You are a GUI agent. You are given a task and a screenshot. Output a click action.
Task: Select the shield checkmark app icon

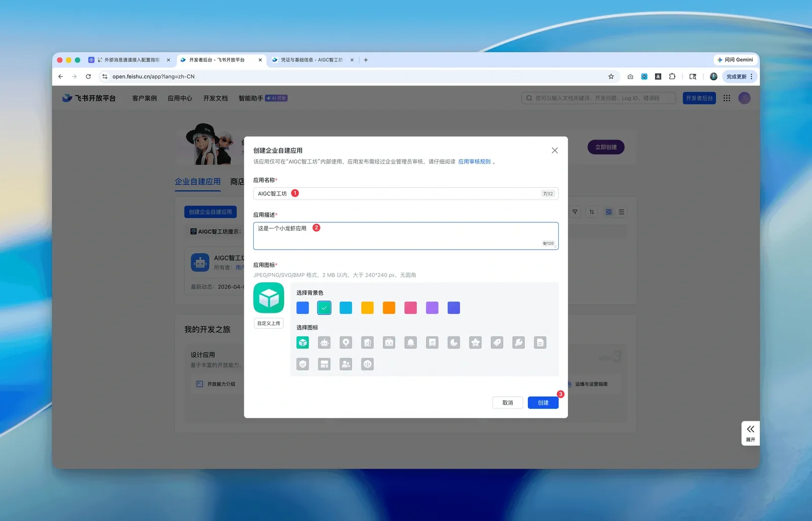tap(302, 364)
